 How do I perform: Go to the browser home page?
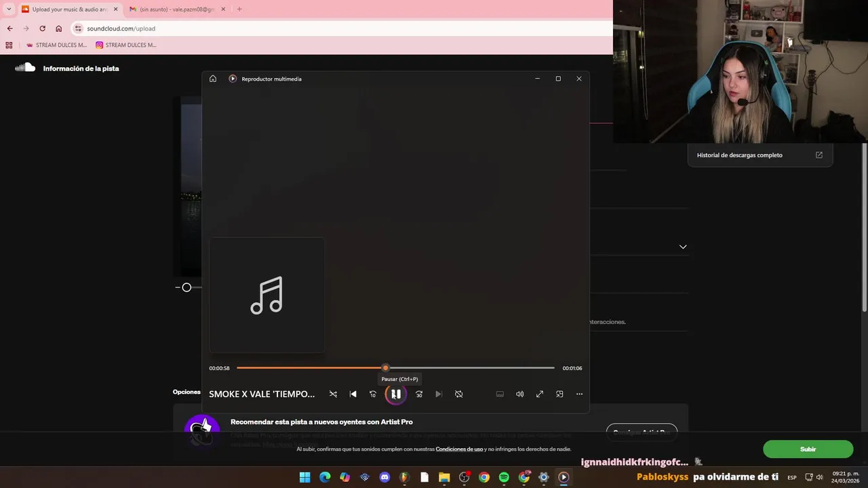58,28
